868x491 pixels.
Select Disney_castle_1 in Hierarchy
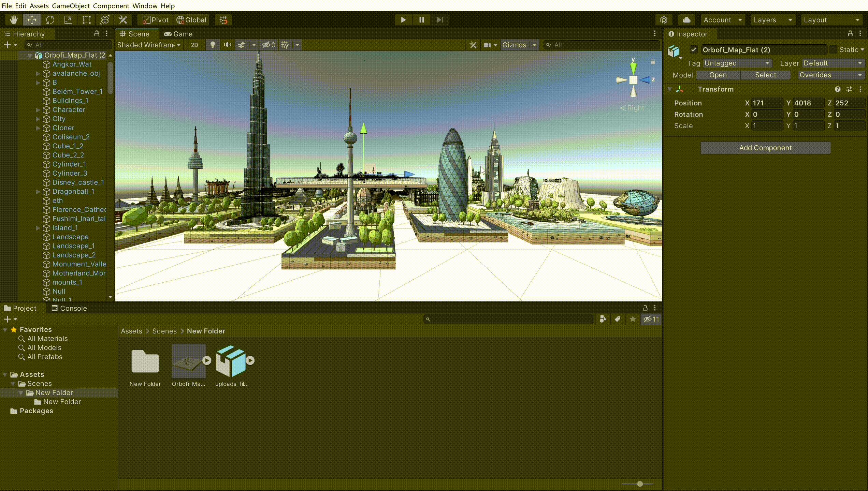78,182
